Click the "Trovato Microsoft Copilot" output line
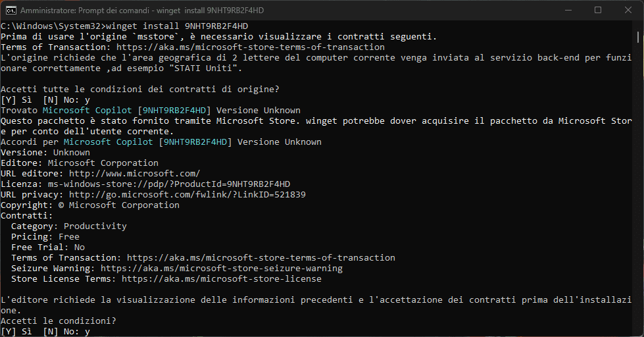The height and width of the screenshot is (337, 644). (150, 111)
